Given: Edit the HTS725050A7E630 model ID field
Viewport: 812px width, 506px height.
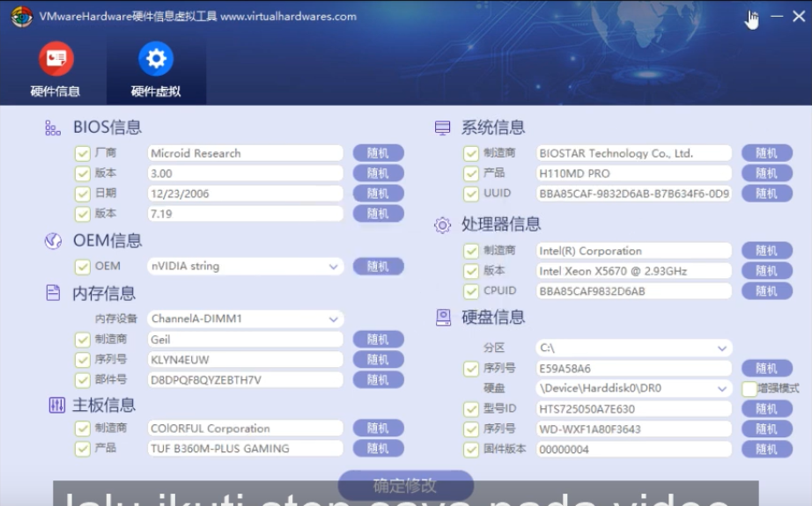Looking at the screenshot, I should pos(634,408).
